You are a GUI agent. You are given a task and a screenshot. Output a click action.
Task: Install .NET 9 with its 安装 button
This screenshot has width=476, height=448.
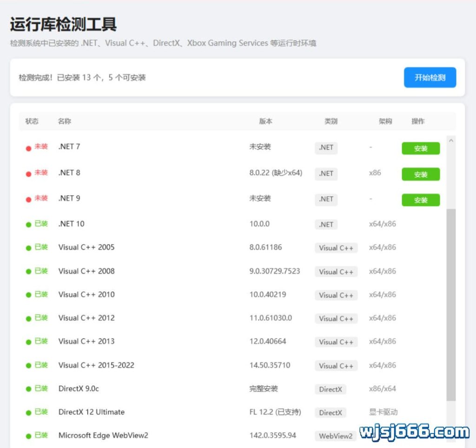421,200
